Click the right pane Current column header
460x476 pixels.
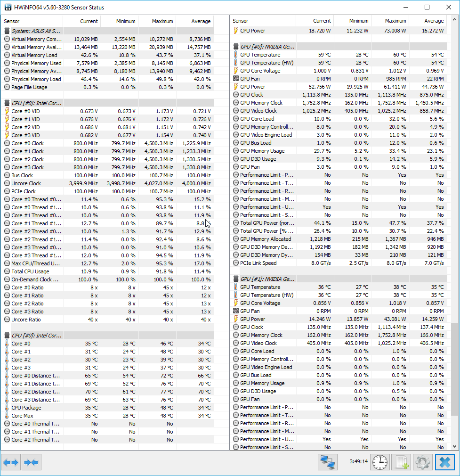coord(322,21)
